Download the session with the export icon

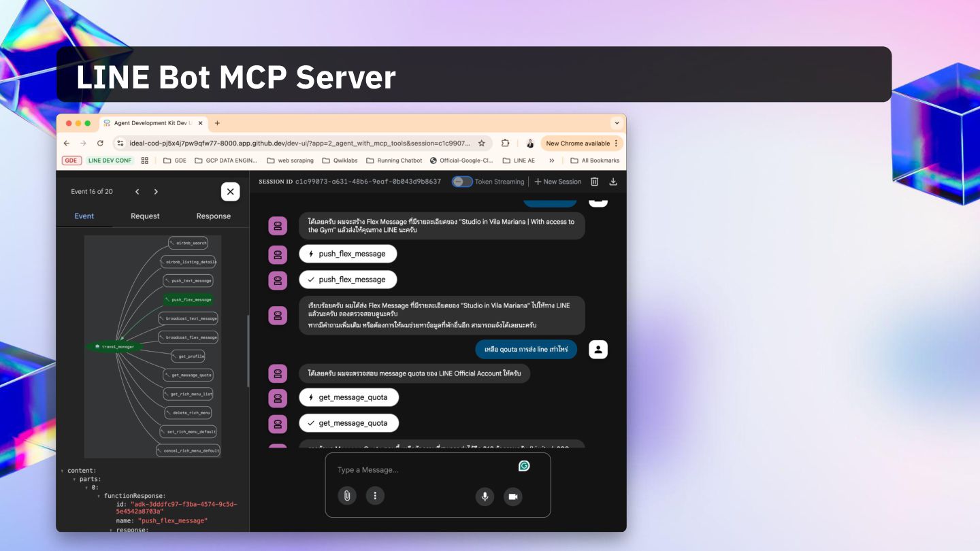[x=613, y=182]
